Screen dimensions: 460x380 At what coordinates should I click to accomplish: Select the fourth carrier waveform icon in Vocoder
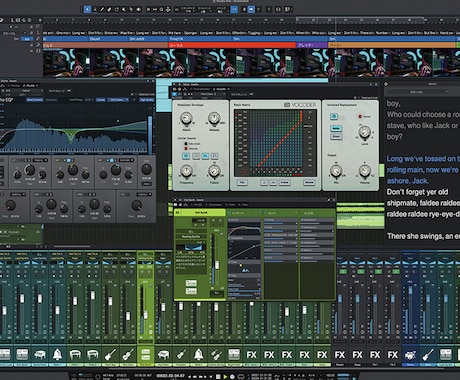pos(215,156)
